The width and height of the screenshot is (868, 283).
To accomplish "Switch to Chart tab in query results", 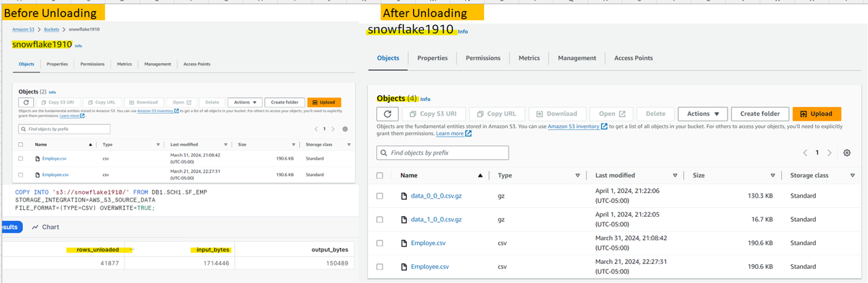I will pos(45,227).
